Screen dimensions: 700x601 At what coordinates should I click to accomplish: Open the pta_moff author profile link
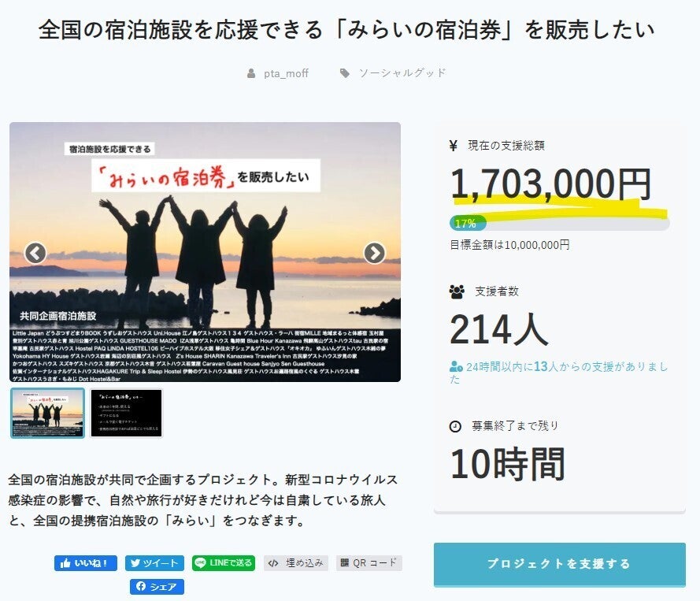(286, 73)
